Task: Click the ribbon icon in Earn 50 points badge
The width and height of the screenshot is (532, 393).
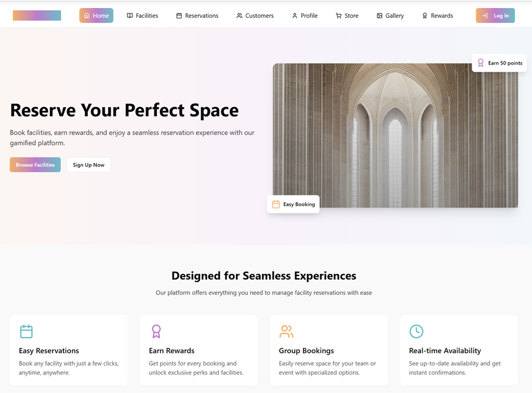Action: pyautogui.click(x=480, y=63)
